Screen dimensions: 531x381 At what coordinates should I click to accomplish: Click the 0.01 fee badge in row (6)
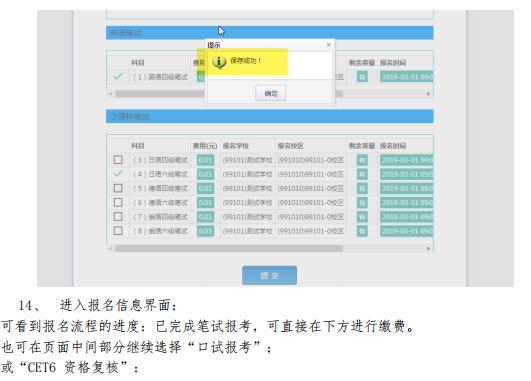[205, 203]
